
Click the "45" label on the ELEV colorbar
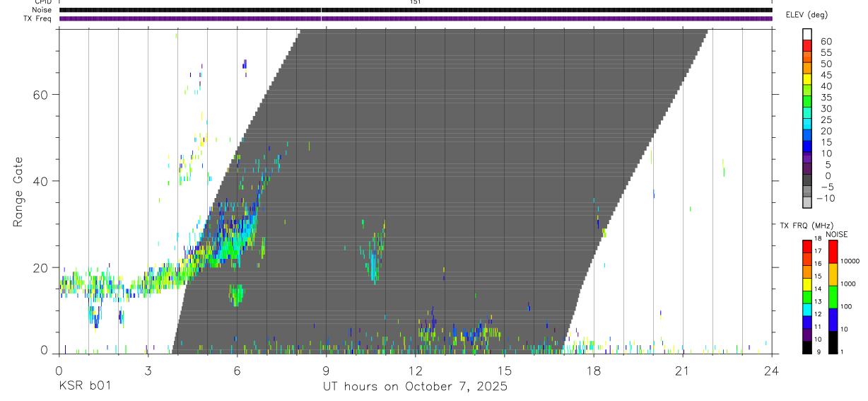(x=826, y=75)
